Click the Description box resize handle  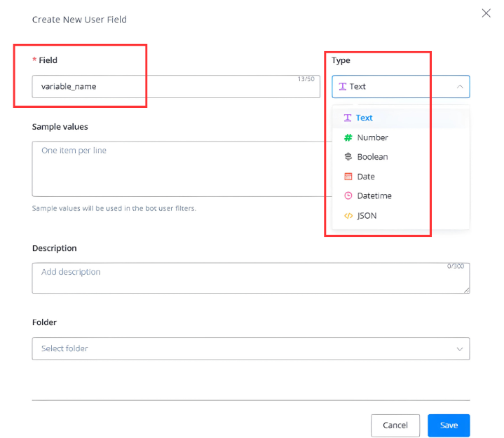point(467,290)
